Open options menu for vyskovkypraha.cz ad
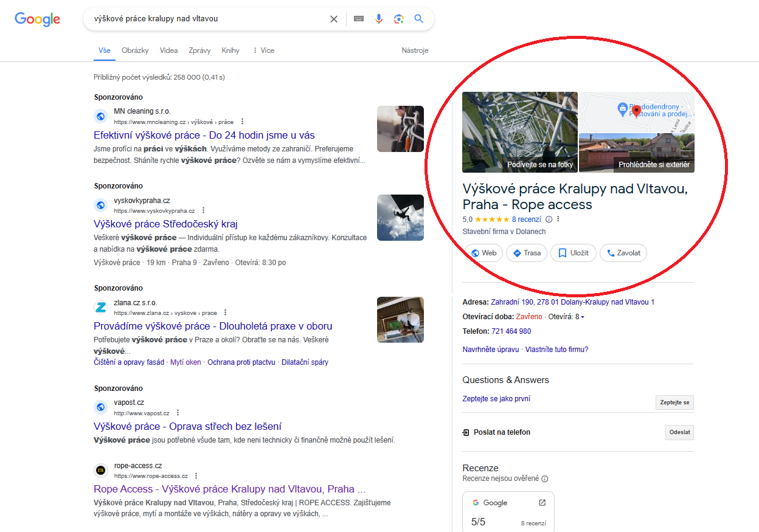 coord(204,210)
